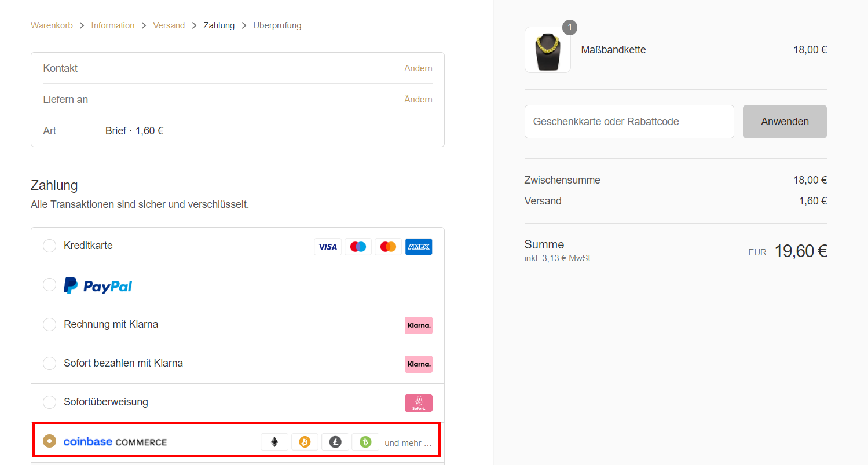Click the Zwischensumme label
Image resolution: width=868 pixels, height=465 pixels.
point(562,180)
